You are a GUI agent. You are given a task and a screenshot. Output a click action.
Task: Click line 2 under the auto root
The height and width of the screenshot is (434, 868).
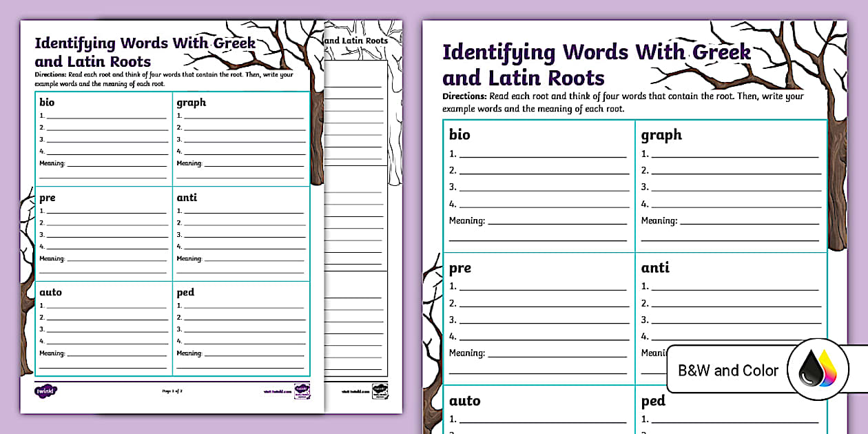pos(102,318)
